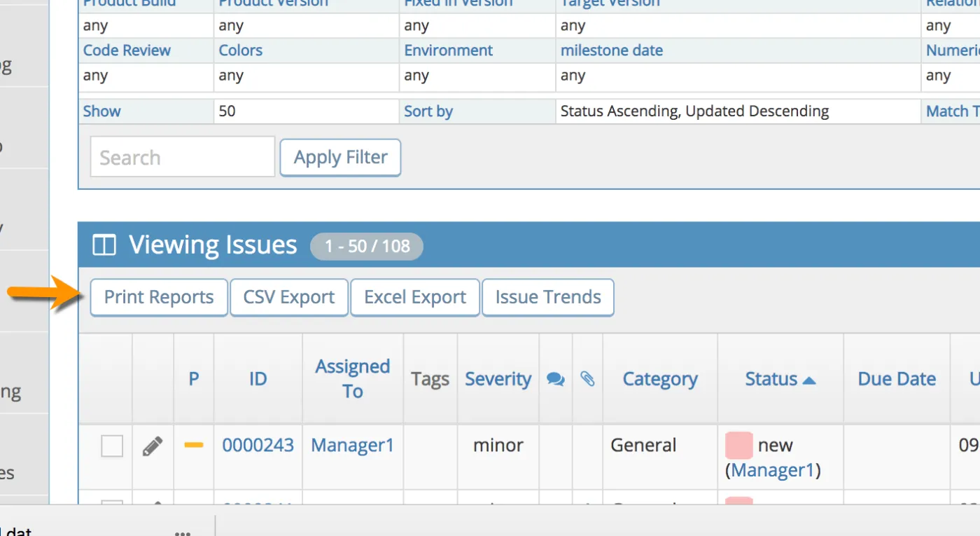Click the pencil edit icon for issue 0000243

153,446
